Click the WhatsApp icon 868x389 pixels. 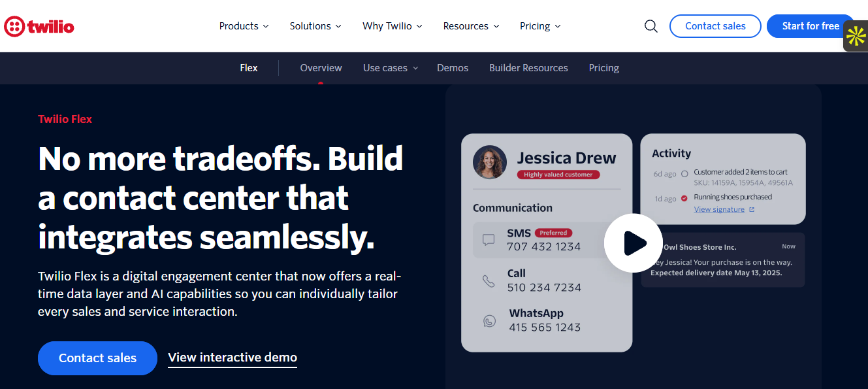pos(489,320)
